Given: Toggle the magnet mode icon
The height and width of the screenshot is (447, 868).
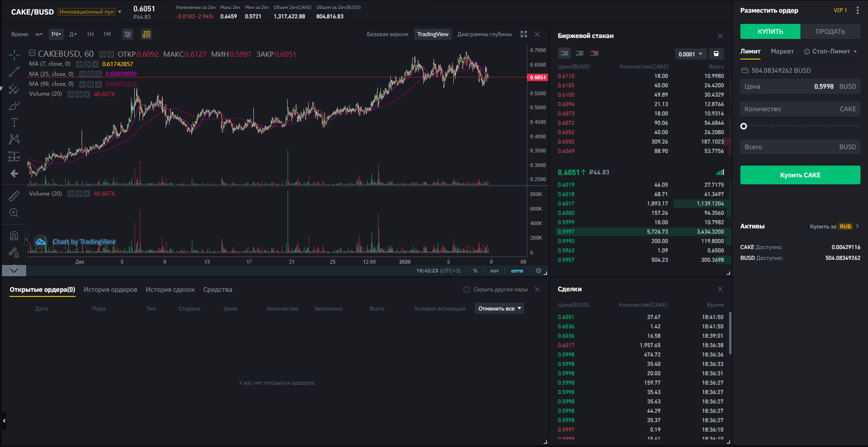Looking at the screenshot, I should pos(14,235).
